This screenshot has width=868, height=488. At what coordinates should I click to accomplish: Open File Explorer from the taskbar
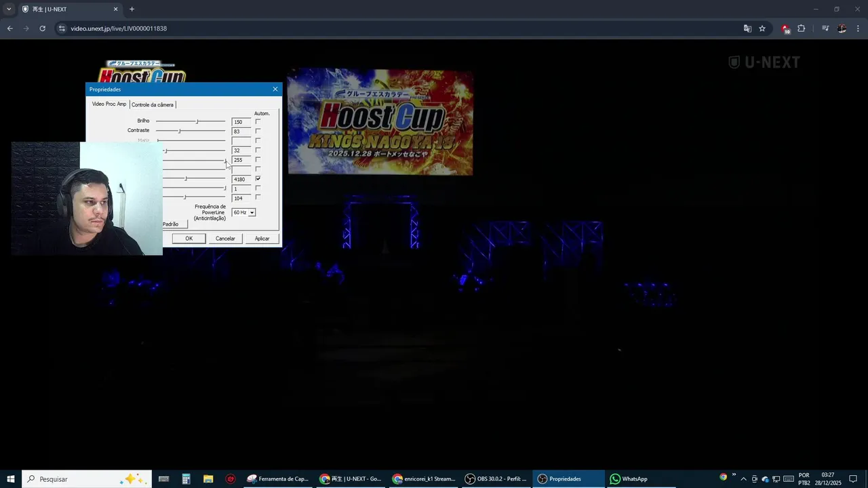pyautogui.click(x=208, y=479)
